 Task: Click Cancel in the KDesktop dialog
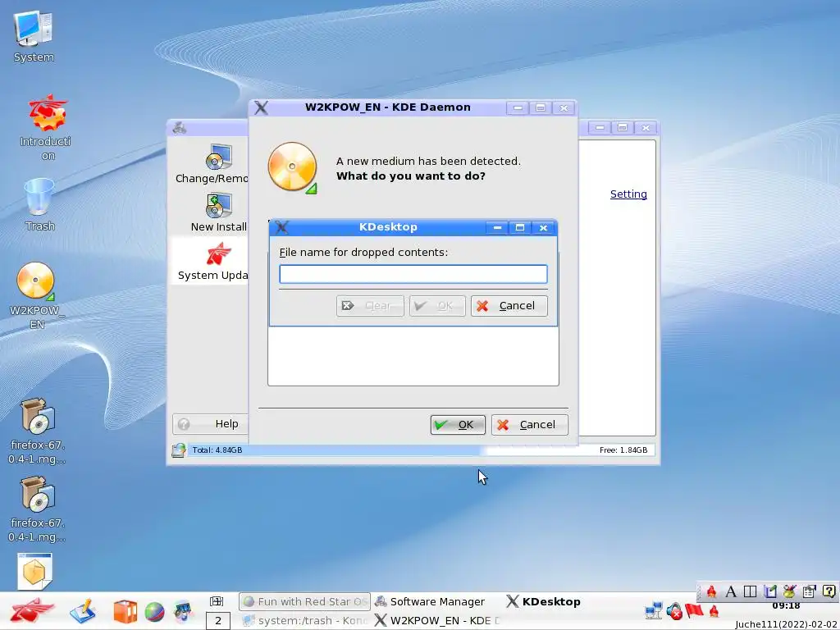pos(509,306)
